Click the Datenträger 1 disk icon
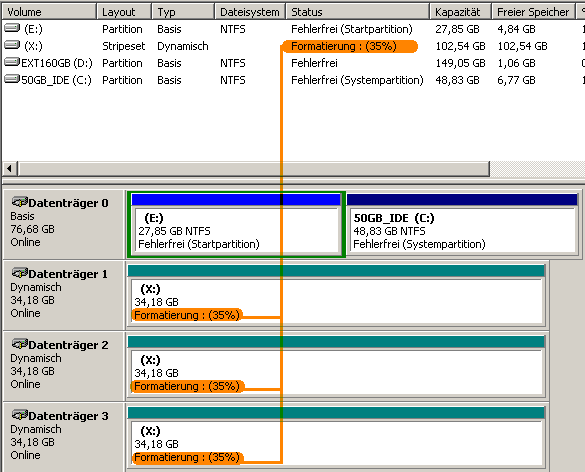Viewport: 585px width, 472px height. click(19, 273)
